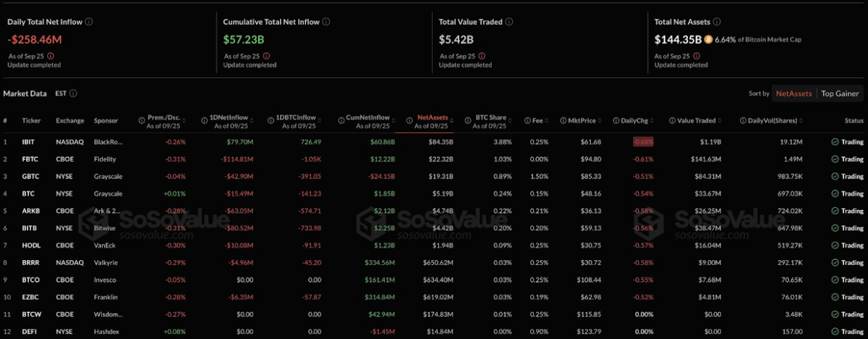
Task: Select Hashdex sponsor cell
Action: 107,332
